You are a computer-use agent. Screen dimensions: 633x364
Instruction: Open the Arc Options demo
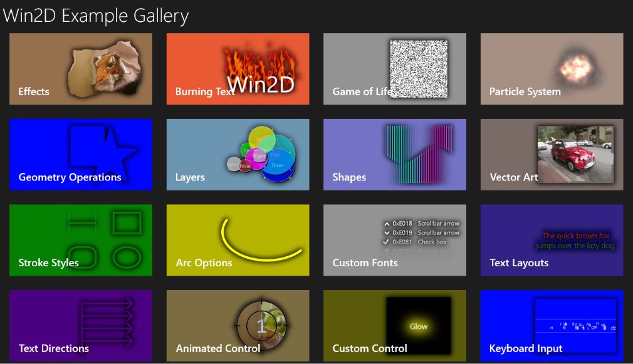(x=238, y=240)
